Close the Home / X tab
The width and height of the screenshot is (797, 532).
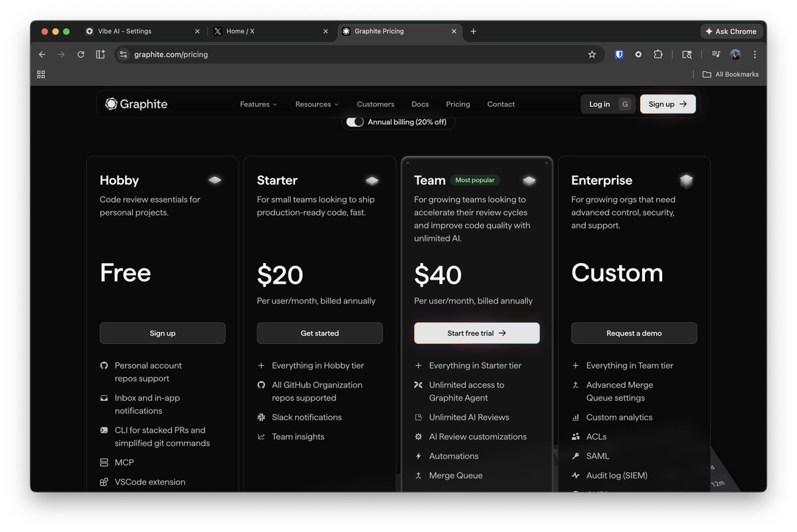(x=325, y=31)
